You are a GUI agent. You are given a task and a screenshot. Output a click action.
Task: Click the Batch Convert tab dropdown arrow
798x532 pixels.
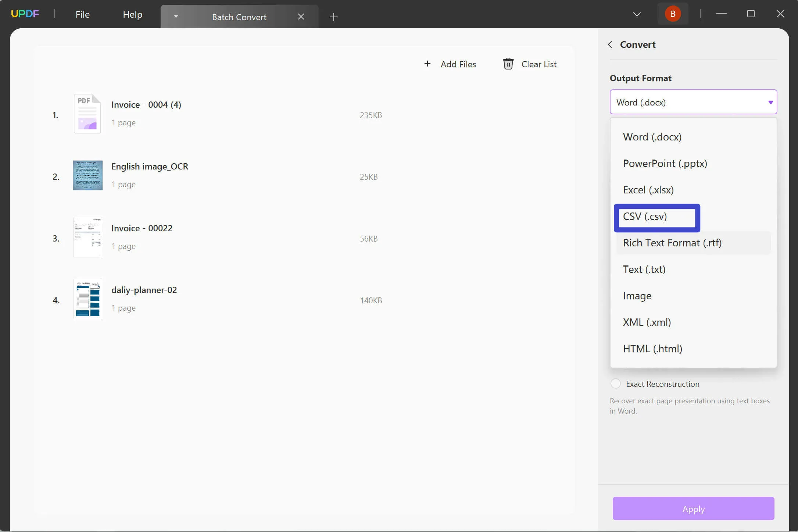[175, 16]
